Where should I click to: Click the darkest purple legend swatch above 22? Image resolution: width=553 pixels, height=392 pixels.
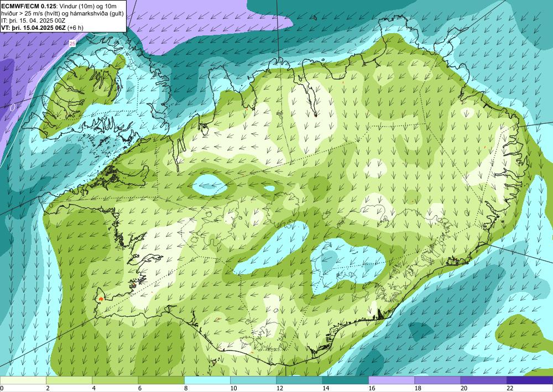coord(530,380)
